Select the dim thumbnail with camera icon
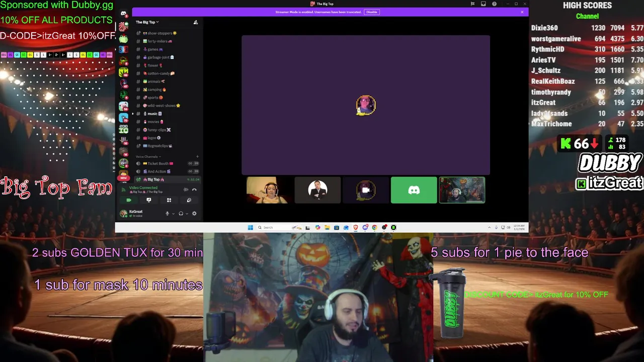The image size is (644, 362). 366,190
